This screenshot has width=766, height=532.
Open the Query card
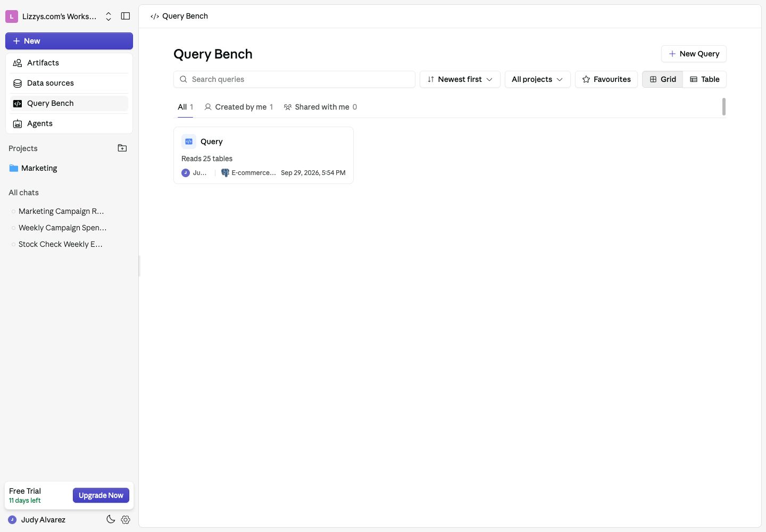(263, 155)
